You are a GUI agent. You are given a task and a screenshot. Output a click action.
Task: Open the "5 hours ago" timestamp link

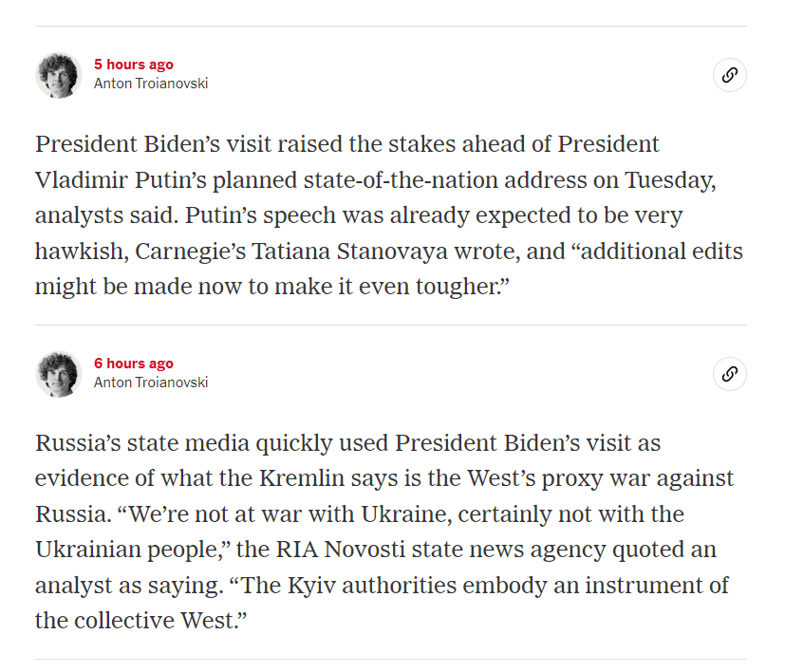[133, 65]
